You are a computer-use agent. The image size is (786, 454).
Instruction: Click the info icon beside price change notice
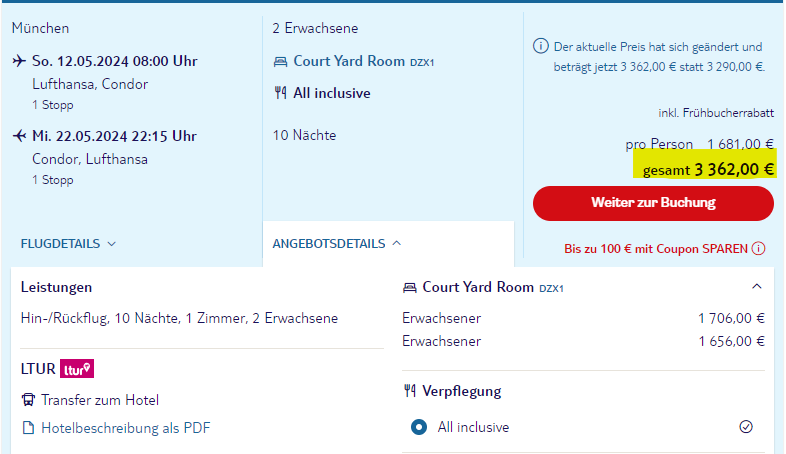pos(540,46)
